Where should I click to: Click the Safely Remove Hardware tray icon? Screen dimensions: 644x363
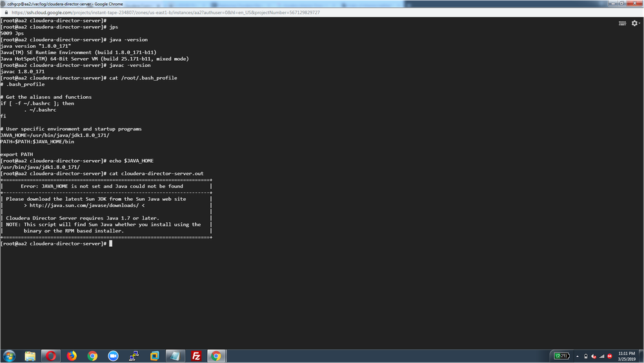click(x=586, y=357)
